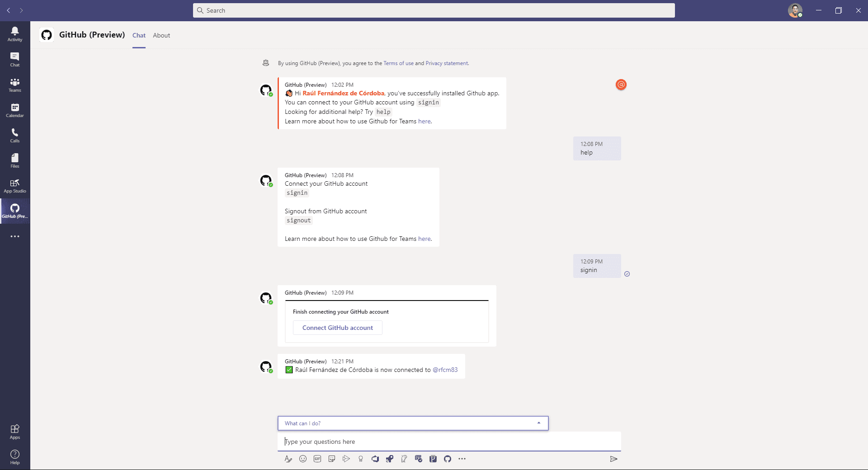Click the sent 'help' message bubble
The width and height of the screenshot is (868, 470).
(x=597, y=148)
